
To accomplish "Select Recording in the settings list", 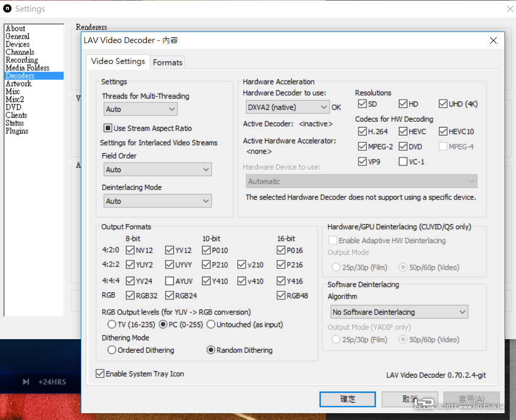I will [22, 60].
